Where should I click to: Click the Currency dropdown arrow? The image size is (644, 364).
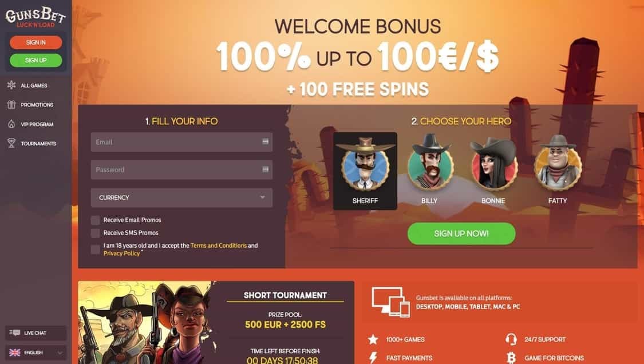pos(262,197)
